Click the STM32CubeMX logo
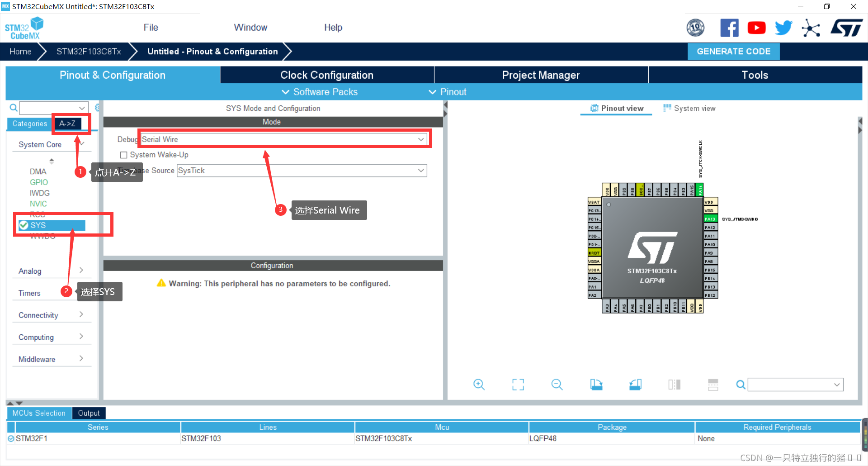Screen dimensions: 868x466 (x=24, y=29)
